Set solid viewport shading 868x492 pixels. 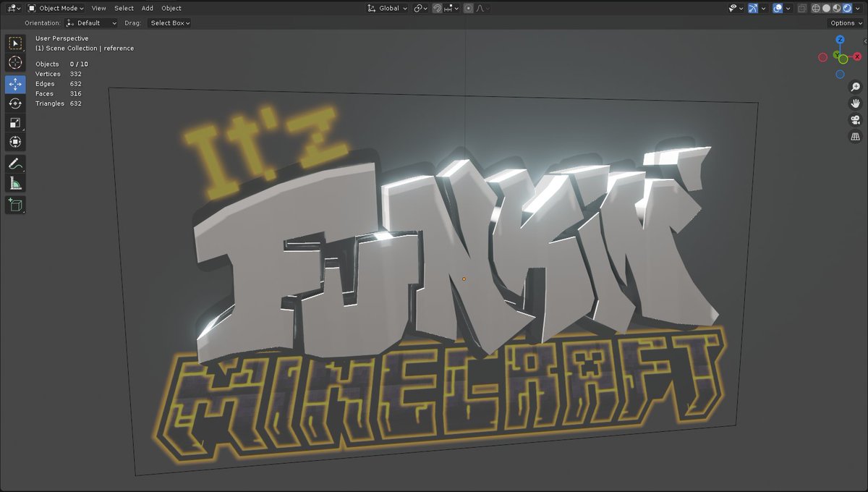(x=827, y=8)
